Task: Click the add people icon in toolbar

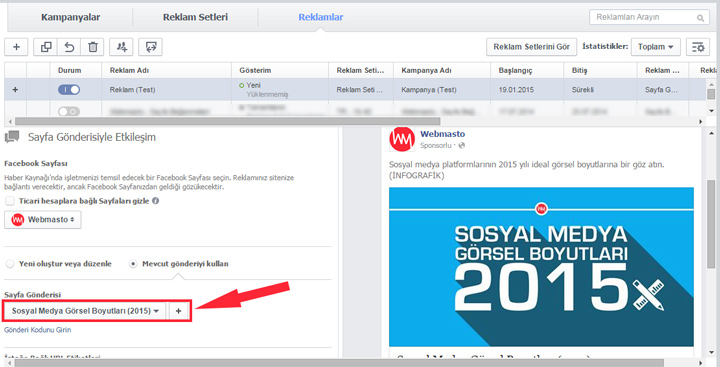Action: [122, 47]
